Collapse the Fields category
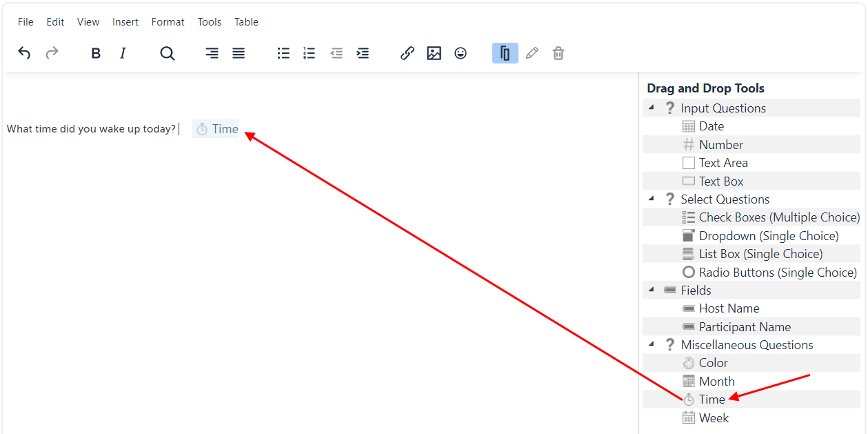This screenshot has width=868, height=434. click(x=651, y=290)
